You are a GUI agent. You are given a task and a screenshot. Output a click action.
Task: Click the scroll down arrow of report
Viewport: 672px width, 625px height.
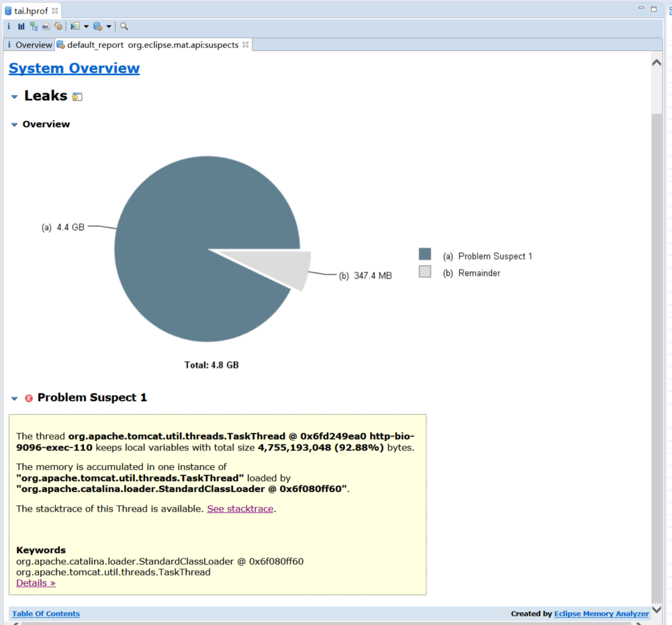[657, 610]
